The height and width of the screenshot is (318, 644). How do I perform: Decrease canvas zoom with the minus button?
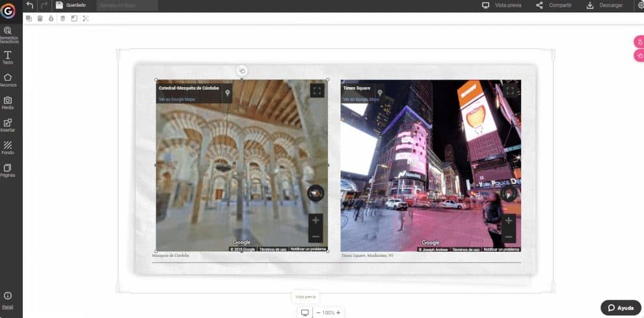tap(318, 313)
